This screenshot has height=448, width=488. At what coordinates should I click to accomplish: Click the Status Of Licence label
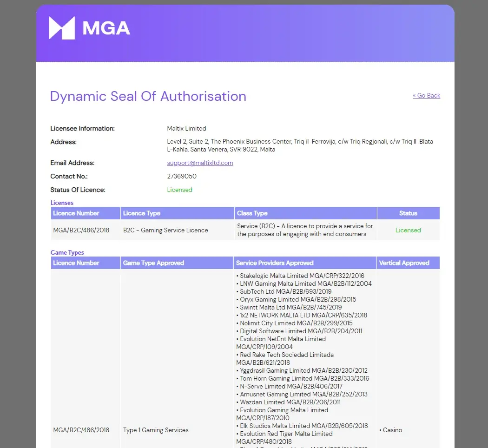pos(78,190)
